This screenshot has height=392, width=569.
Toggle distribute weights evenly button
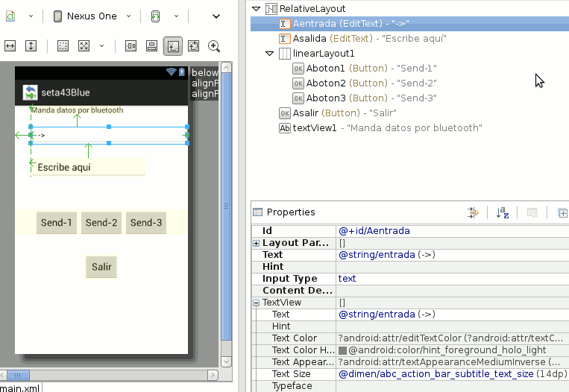[131, 46]
